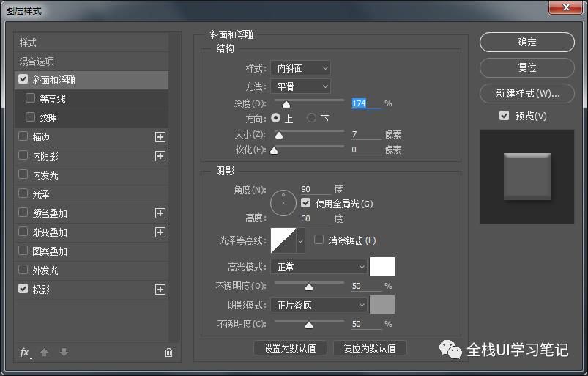Click the 新建样式(W)... button
588x376 pixels.
[x=527, y=93]
